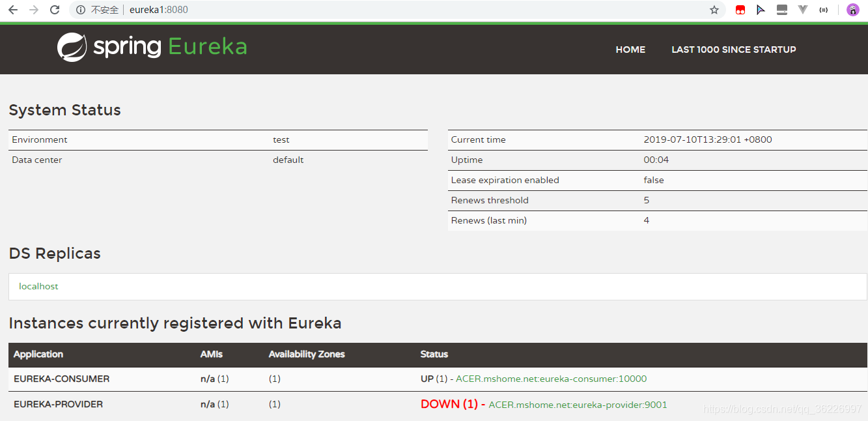Select the Renews (last min) label
868x421 pixels.
tap(489, 220)
